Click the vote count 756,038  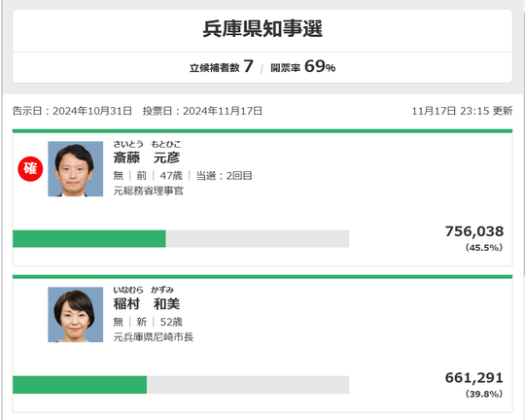(x=474, y=231)
